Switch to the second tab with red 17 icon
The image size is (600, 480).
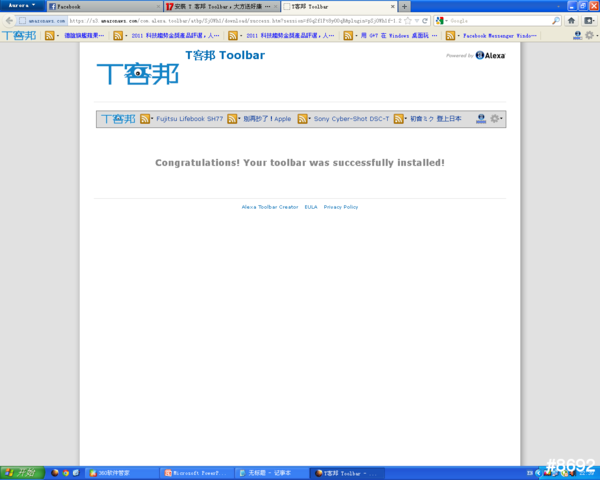point(222,7)
